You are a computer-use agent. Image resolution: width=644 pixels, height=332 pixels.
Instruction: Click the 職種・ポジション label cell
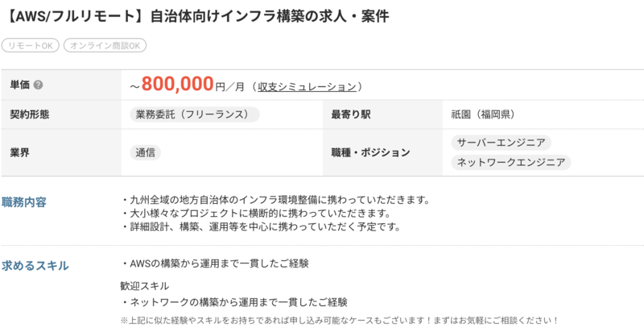pos(370,151)
